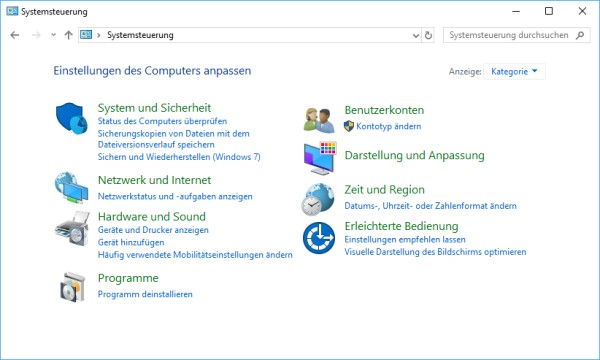Minimize the Systemsteuerung window
Image resolution: width=600 pixels, height=360 pixels.
click(x=516, y=11)
